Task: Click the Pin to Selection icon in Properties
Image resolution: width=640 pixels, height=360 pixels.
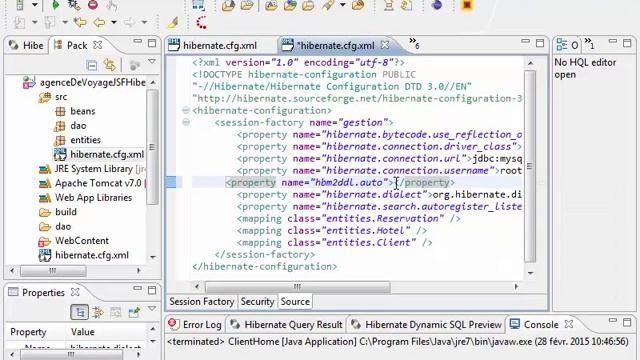Action: click(134, 312)
